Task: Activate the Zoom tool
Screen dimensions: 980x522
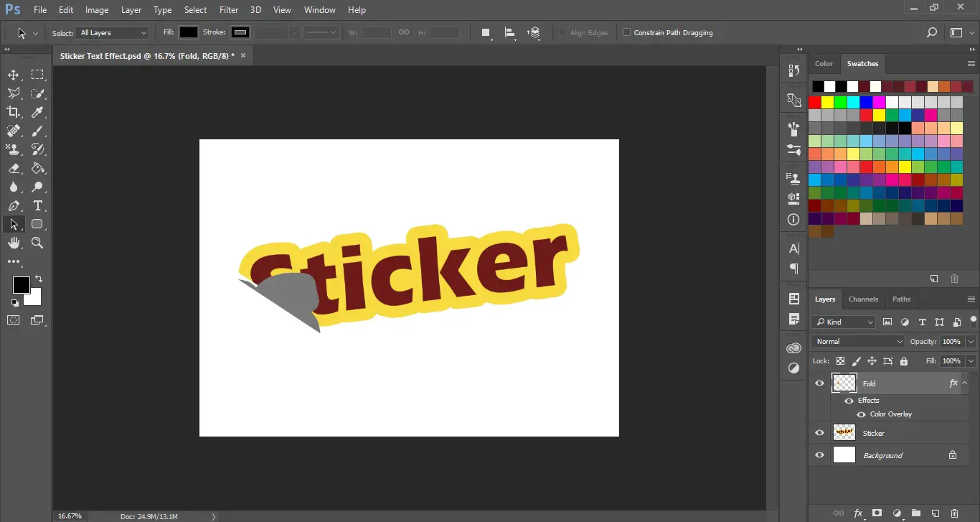Action: coord(37,243)
